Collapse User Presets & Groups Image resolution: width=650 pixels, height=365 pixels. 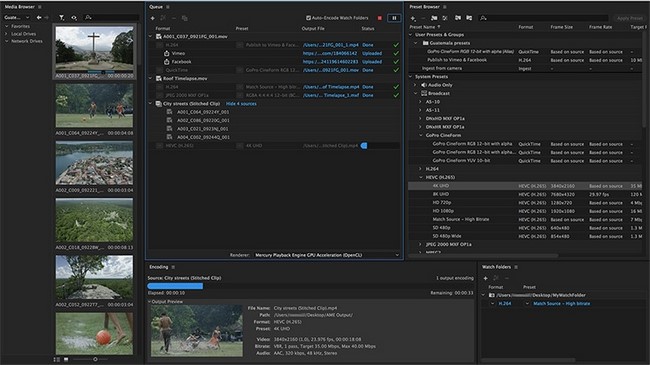[411, 35]
